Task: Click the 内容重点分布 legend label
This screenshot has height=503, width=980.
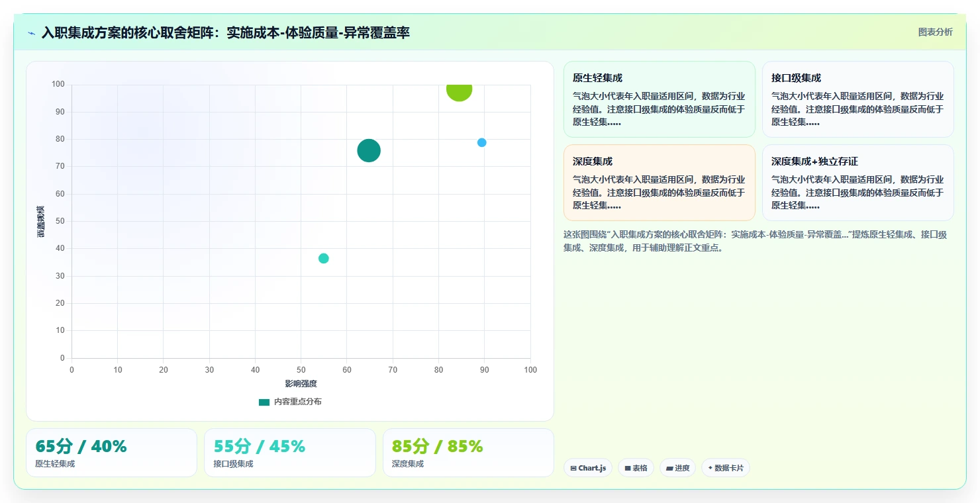Action: (298, 402)
